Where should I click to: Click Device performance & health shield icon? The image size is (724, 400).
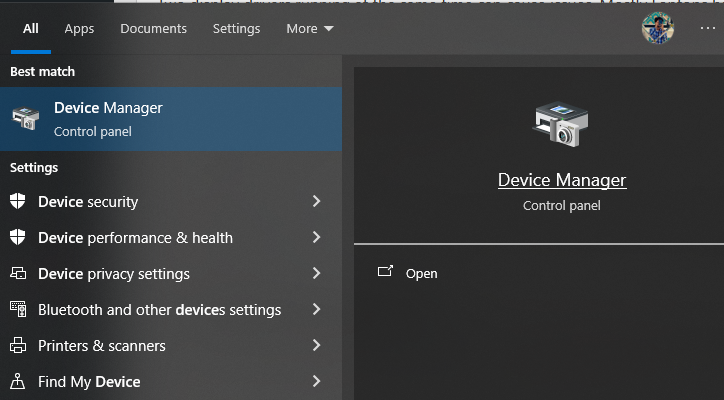click(x=18, y=237)
